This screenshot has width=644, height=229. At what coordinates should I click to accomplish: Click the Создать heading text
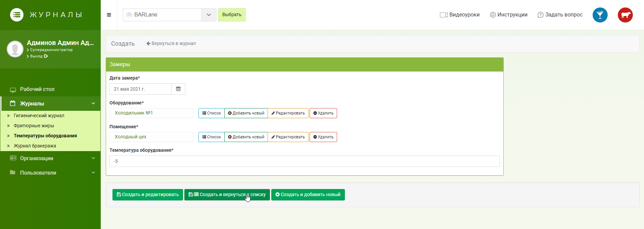pyautogui.click(x=123, y=44)
